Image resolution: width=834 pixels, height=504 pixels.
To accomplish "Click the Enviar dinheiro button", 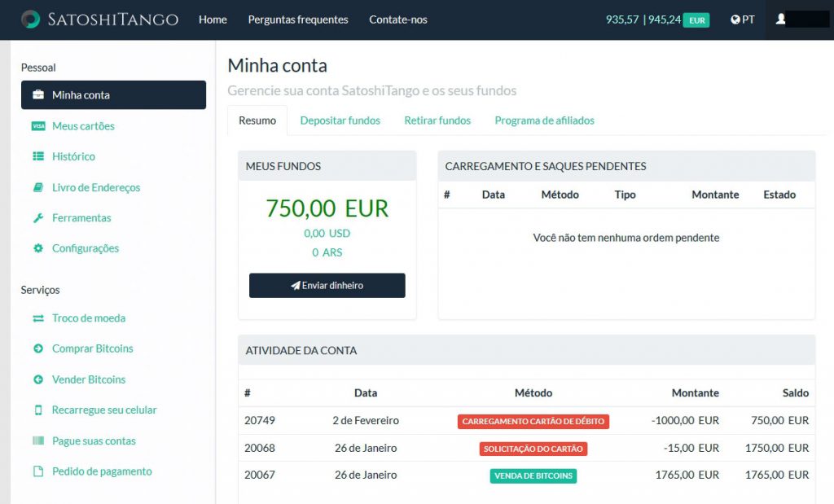I will [x=327, y=285].
